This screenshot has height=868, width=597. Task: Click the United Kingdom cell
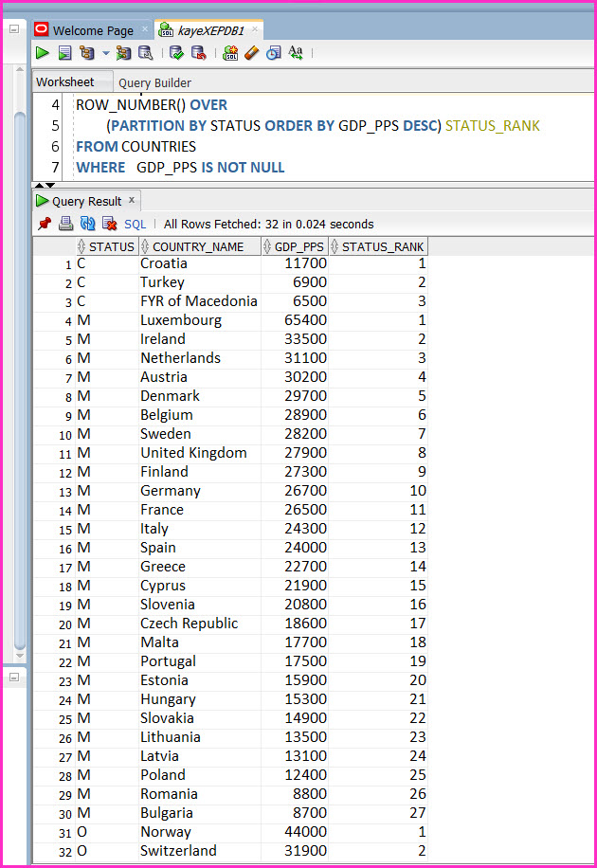(199, 453)
